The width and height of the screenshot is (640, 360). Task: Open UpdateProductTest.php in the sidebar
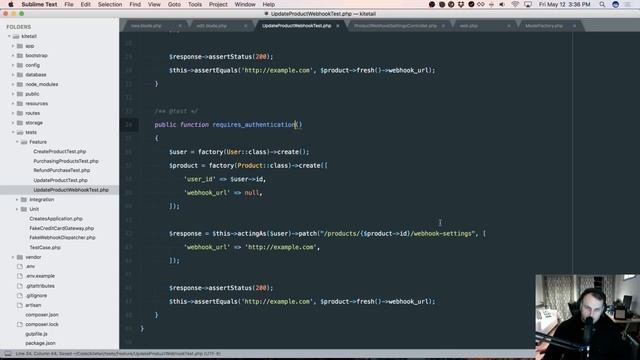60,180
